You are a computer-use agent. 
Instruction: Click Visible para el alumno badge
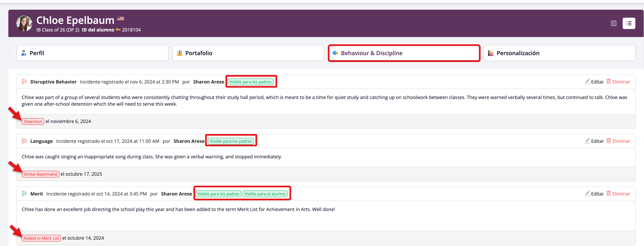pos(265,194)
